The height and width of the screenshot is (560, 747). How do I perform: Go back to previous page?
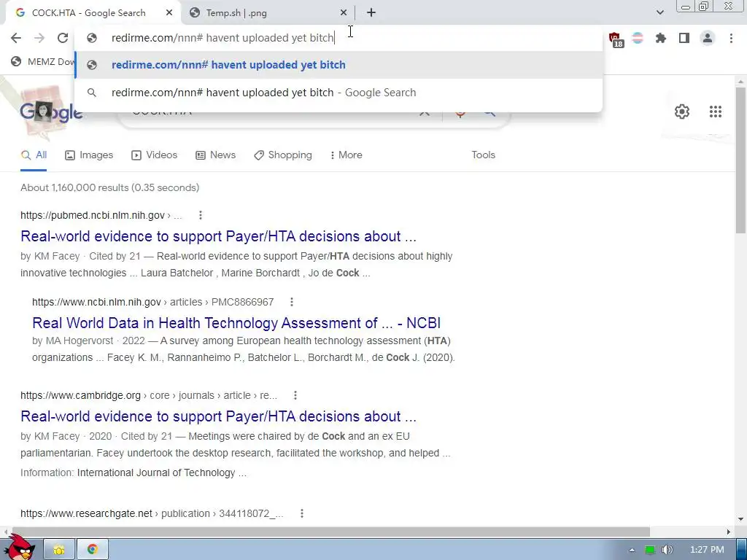[16, 38]
